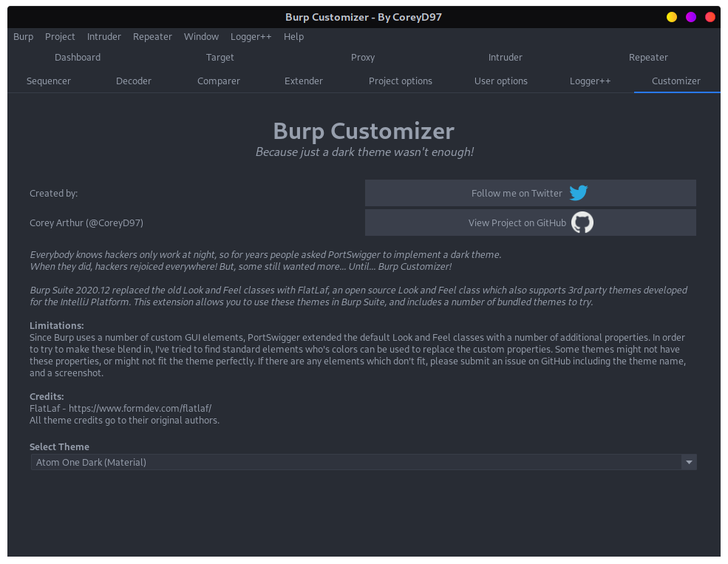Switch to the Logger++ tab
The height and width of the screenshot is (564, 728).
point(590,81)
